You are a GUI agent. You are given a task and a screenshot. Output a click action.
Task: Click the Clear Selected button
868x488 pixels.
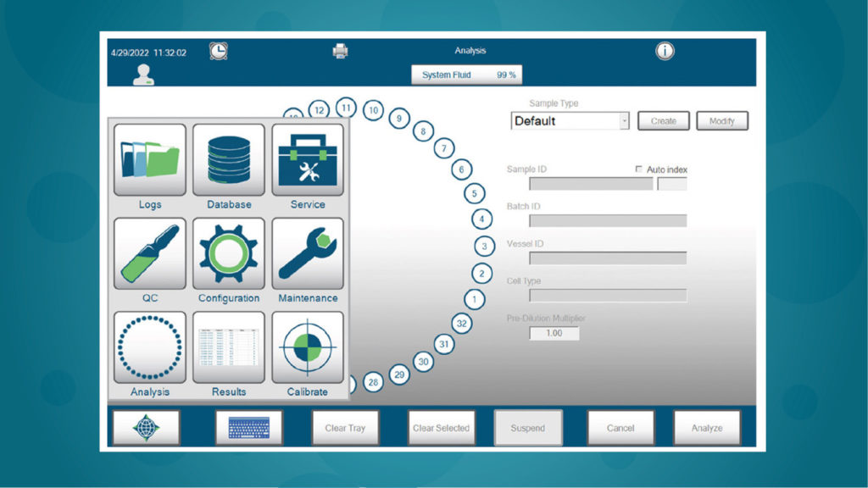coord(441,428)
